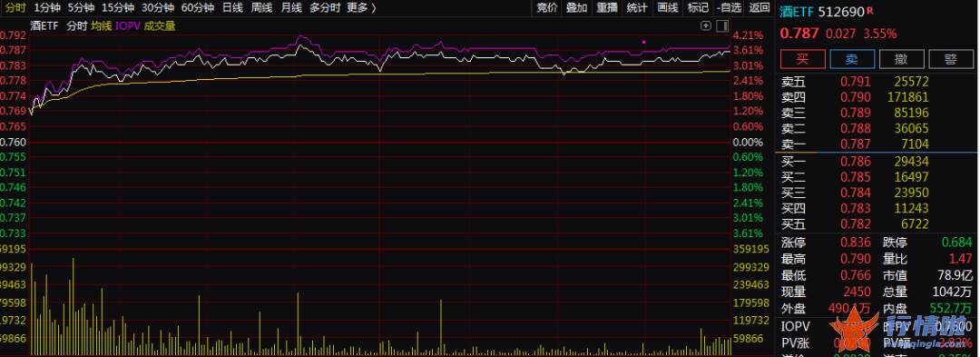Start 重播 replay of the session
Screen dimensions: 980x357
[x=606, y=7]
